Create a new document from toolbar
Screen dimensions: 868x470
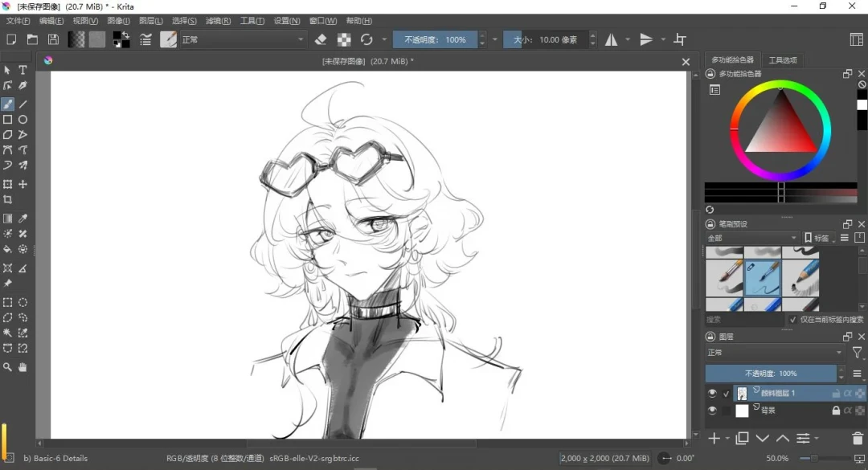coord(11,39)
